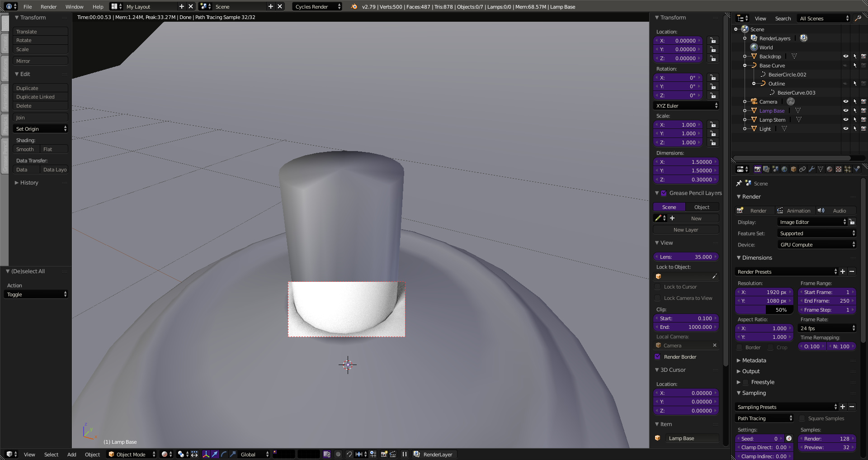Click the outliner filter search magnifier icon
The height and width of the screenshot is (460, 868).
[x=858, y=18]
